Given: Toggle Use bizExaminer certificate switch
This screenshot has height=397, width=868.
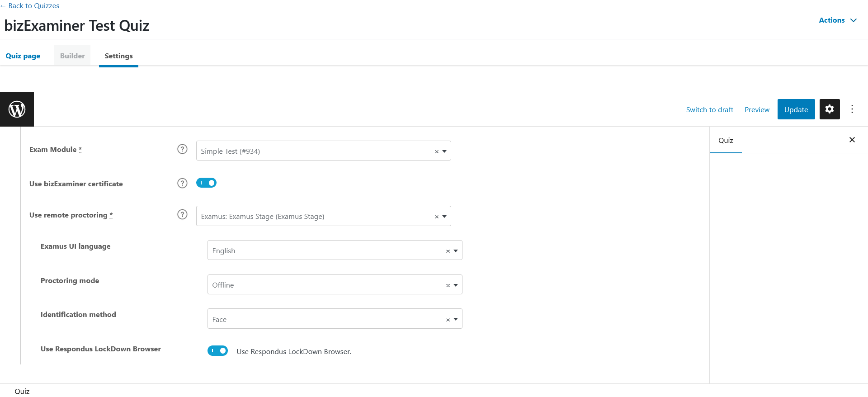Looking at the screenshot, I should [x=206, y=183].
